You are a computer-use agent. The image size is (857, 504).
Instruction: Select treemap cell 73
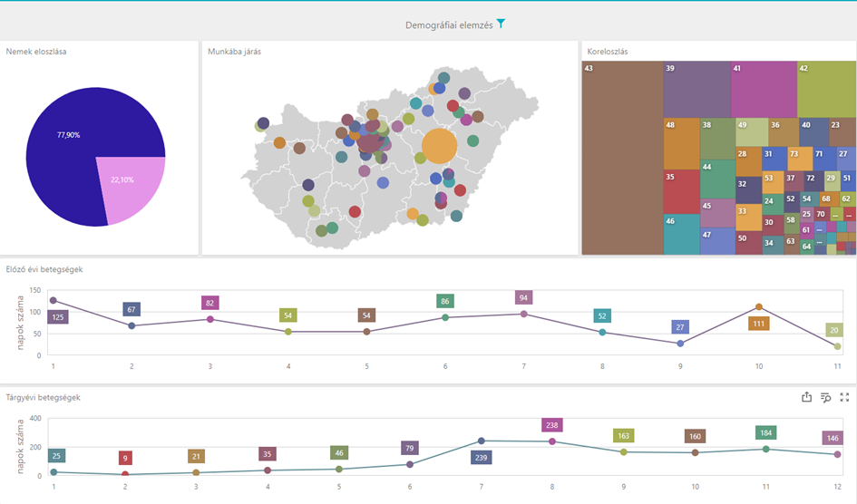pos(800,159)
